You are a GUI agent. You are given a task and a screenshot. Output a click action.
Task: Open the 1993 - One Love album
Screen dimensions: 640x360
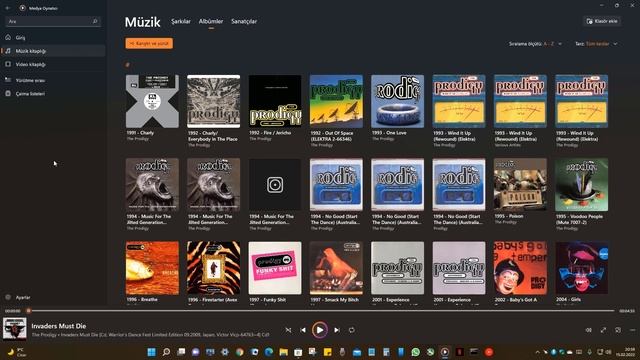[398, 102]
